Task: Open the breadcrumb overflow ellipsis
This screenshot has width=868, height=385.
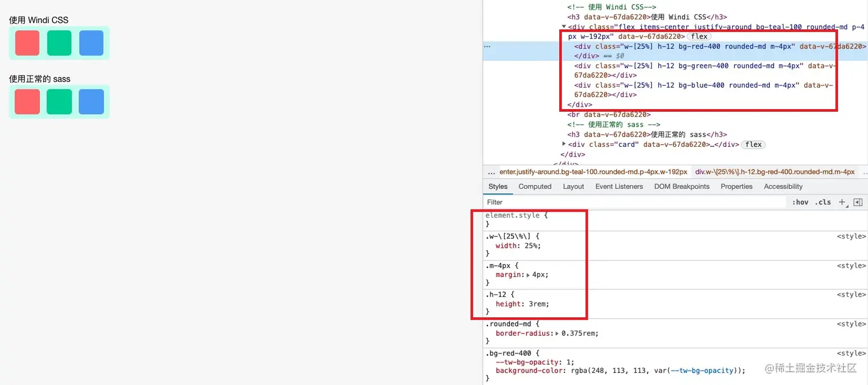Action: (x=491, y=172)
